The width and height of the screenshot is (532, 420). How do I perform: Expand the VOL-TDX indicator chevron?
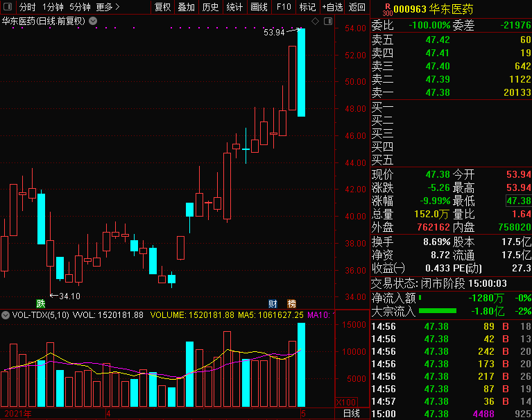pos(6,315)
